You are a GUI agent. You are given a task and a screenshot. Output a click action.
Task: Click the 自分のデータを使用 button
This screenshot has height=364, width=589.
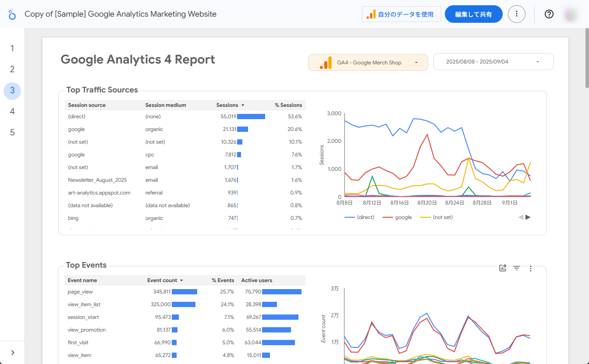[401, 14]
